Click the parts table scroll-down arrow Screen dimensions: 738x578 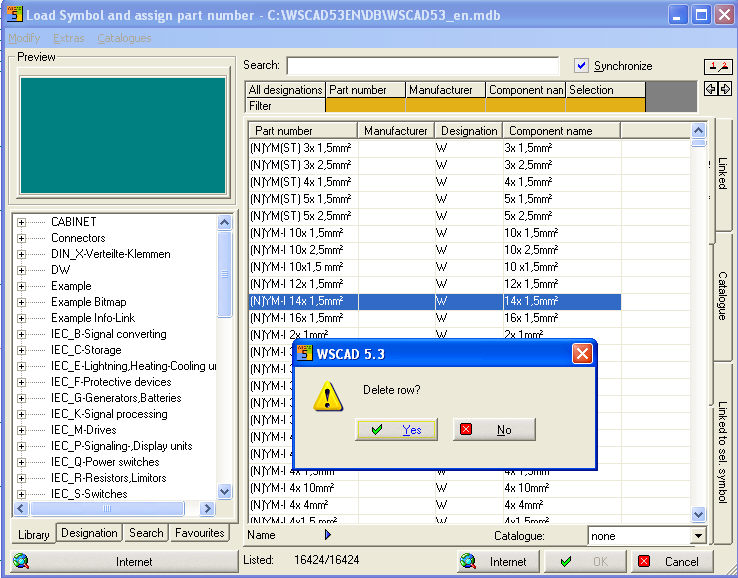(698, 514)
